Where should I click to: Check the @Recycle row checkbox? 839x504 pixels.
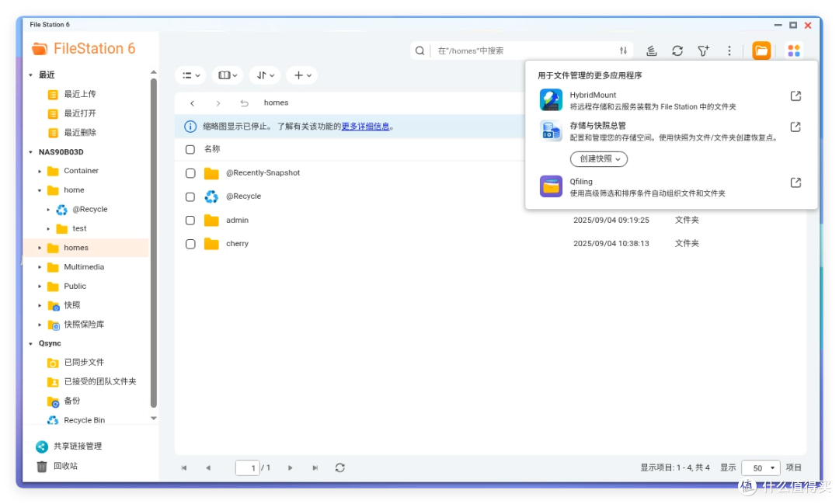[x=190, y=197]
